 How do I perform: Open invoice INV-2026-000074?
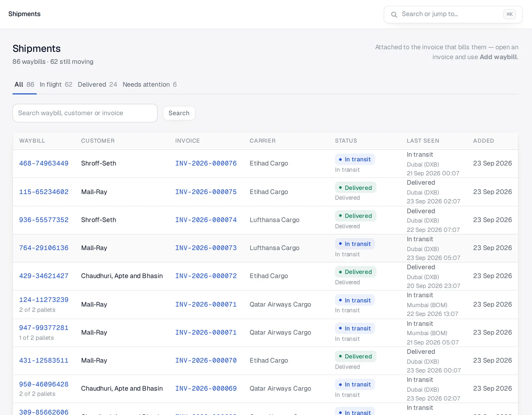[206, 220]
